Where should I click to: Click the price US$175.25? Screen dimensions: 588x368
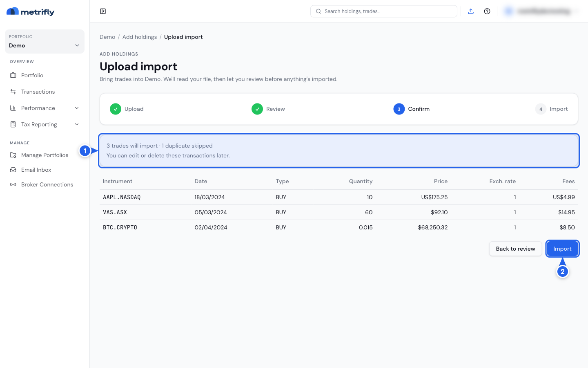(x=434, y=197)
